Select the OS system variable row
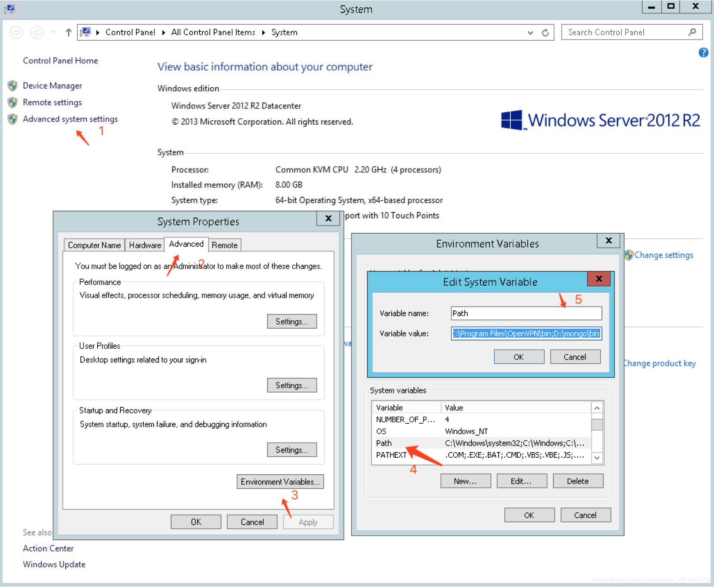 [x=481, y=431]
